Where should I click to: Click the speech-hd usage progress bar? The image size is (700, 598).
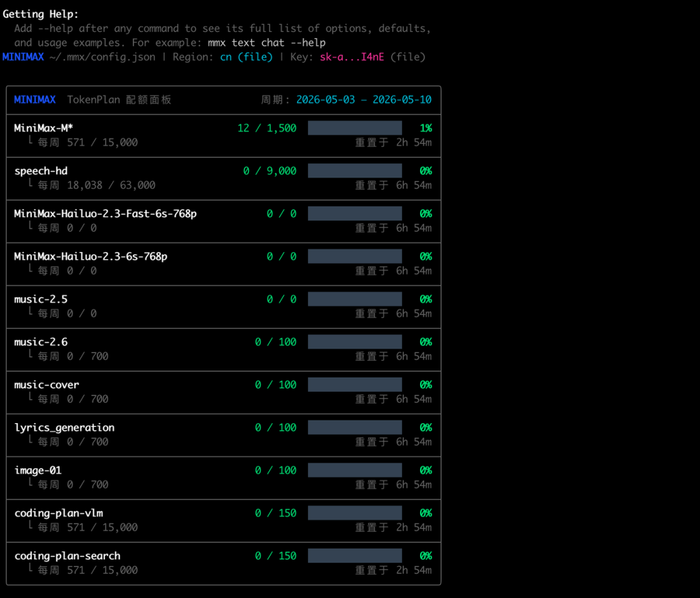[355, 171]
